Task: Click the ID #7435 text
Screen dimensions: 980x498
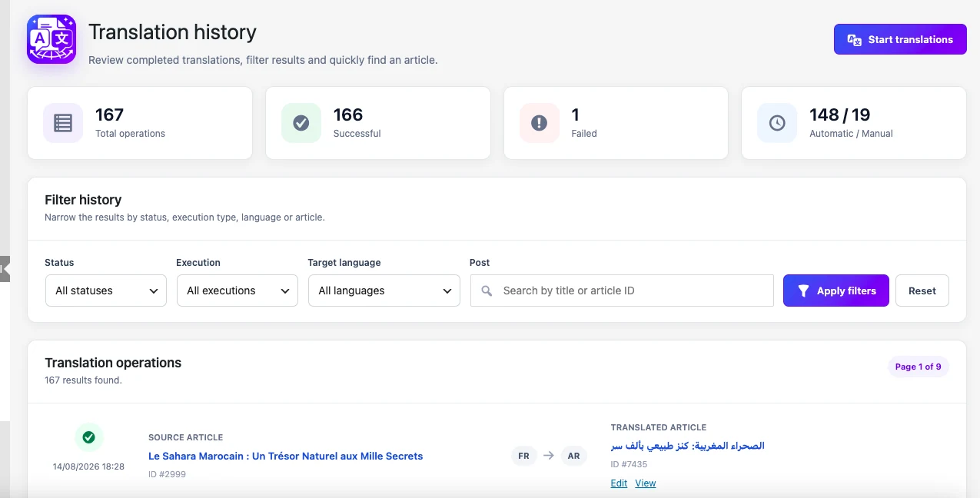Action: [x=629, y=464]
